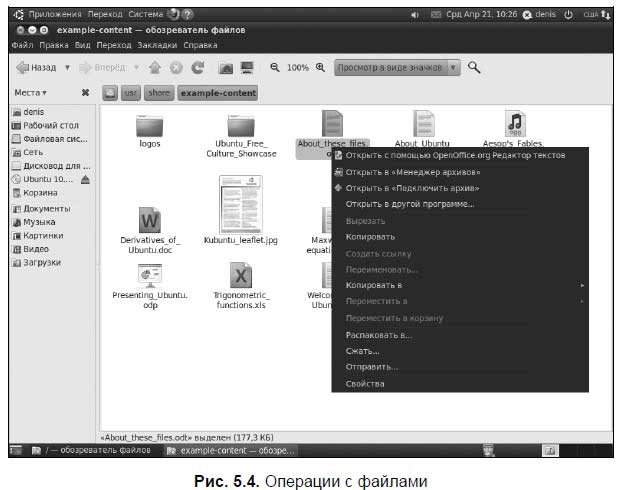Image resolution: width=621 pixels, height=490 pixels.
Task: Open the view mode dropdown «Просмотр в виде значков»
Action: coord(397,68)
